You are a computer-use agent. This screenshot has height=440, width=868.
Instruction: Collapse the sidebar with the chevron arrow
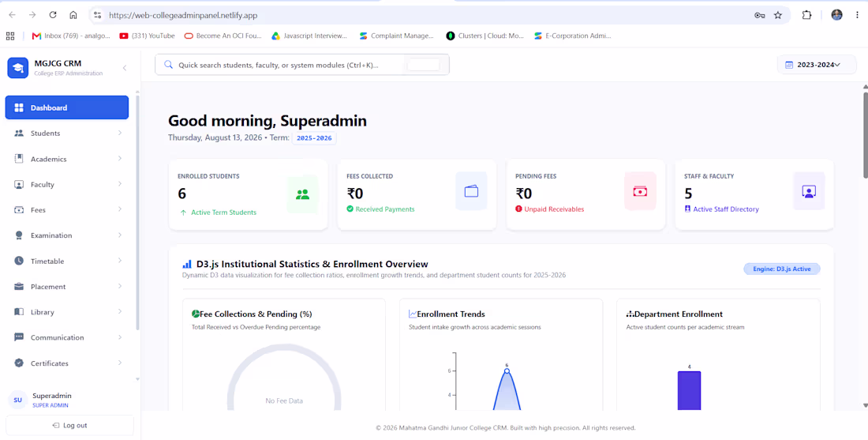[125, 68]
